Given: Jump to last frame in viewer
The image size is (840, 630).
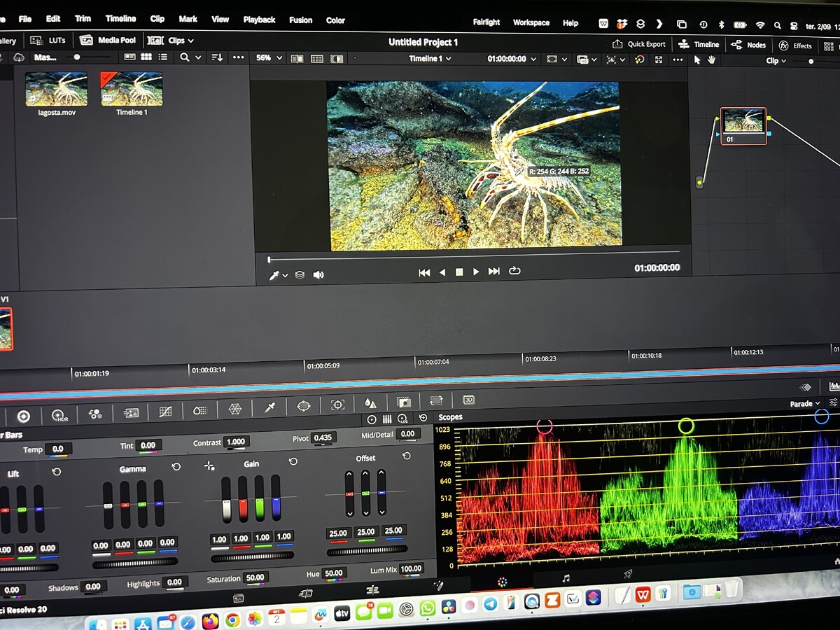Looking at the screenshot, I should [x=494, y=272].
